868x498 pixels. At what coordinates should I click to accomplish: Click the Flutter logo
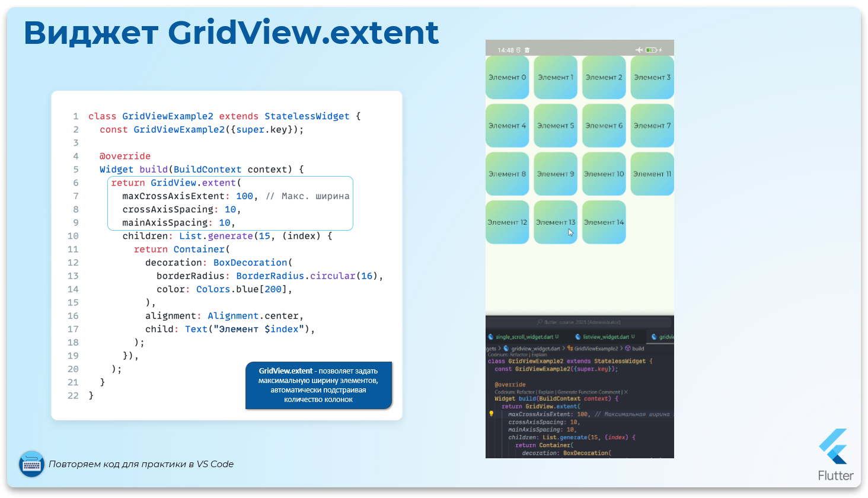tap(835, 446)
